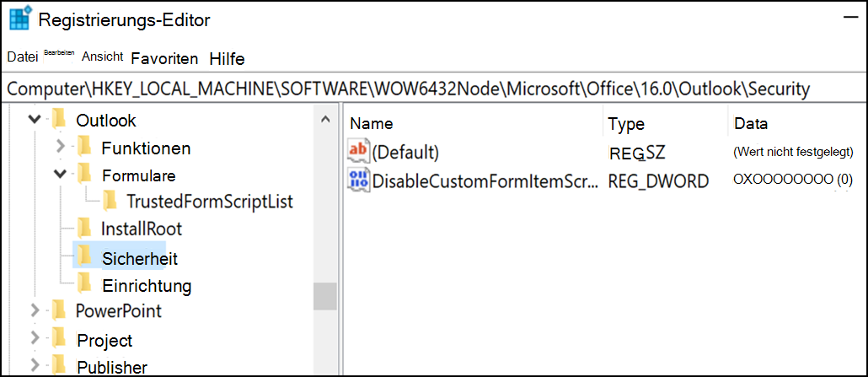Select the Funktionen key label
The height and width of the screenshot is (377, 868).
146,148
